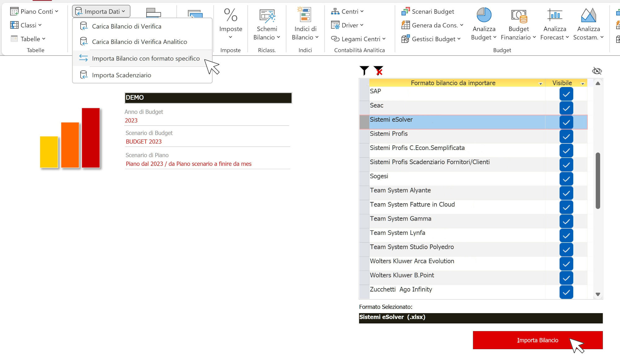
Task: Uncheck Visibile for Wolters Kluwer B.Point
Action: point(566,278)
